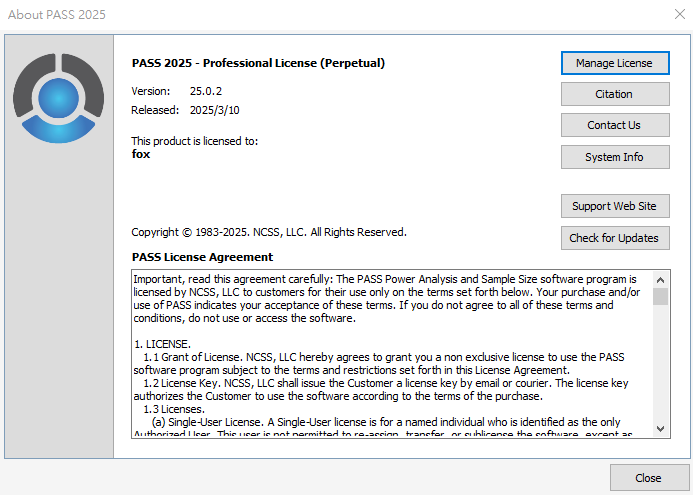Click the PASS logo icon
This screenshot has height=495, width=693.
[x=58, y=98]
